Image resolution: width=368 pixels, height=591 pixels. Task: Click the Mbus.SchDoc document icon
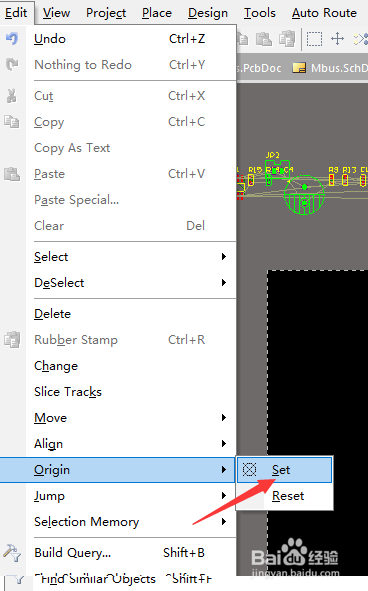299,68
